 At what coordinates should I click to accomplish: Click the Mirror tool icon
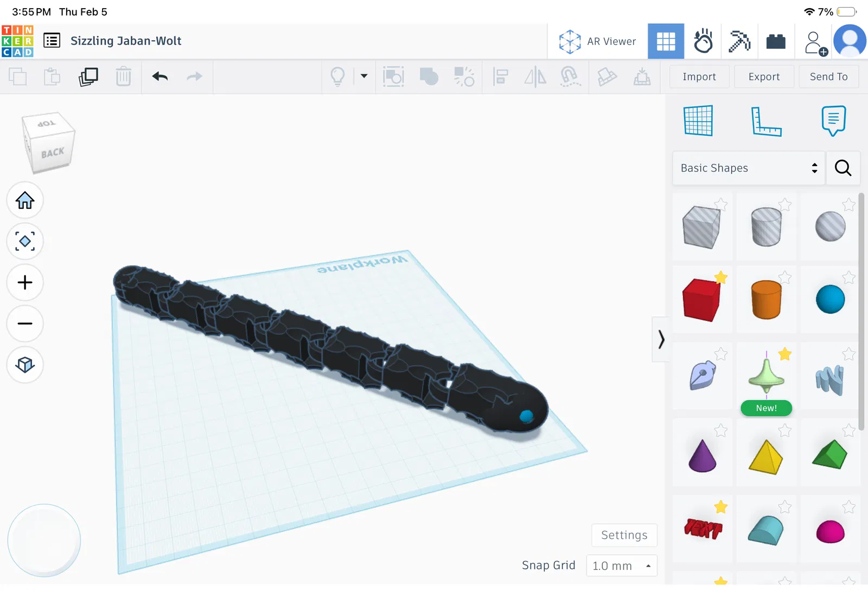coord(535,77)
